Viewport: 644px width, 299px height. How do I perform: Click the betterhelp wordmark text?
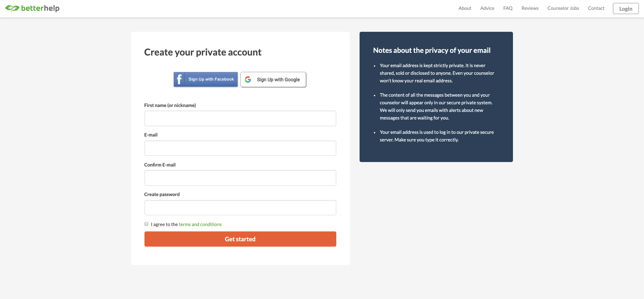click(x=40, y=8)
